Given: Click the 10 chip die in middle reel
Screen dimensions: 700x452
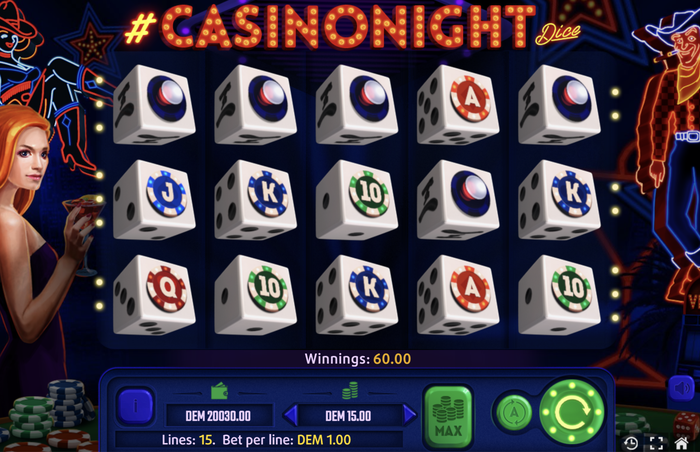Looking at the screenshot, I should point(356,200).
